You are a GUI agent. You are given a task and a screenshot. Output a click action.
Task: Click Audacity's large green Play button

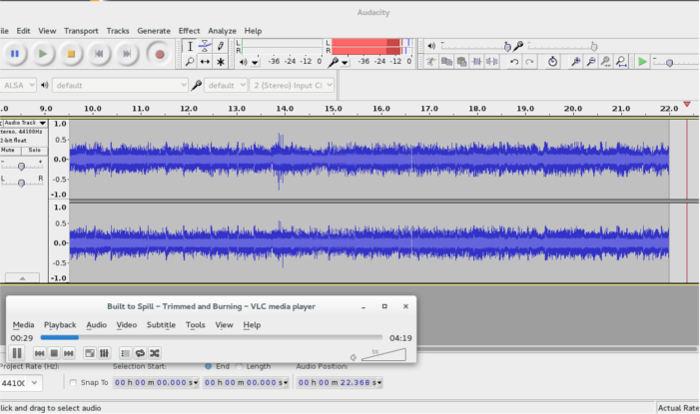tap(43, 54)
